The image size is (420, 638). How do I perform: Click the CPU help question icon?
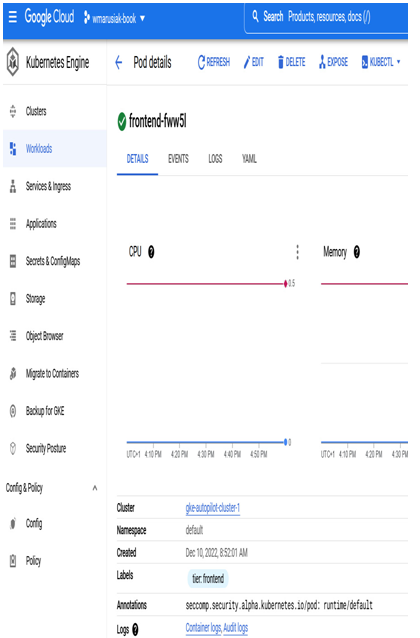pos(151,252)
